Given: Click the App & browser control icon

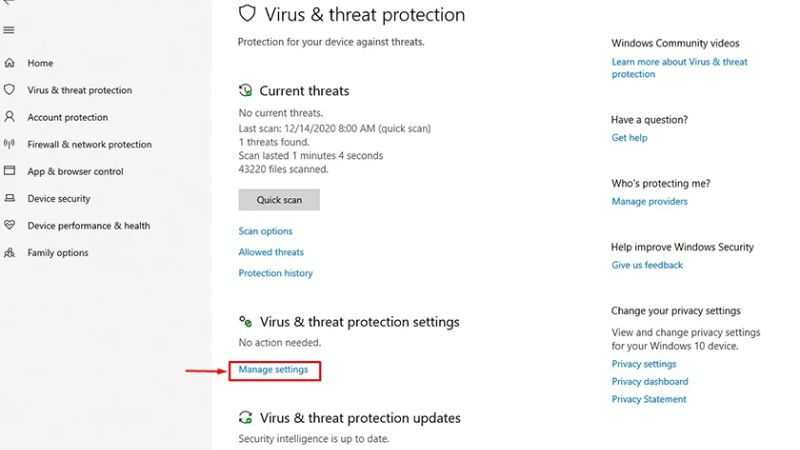Looking at the screenshot, I should (x=9, y=171).
